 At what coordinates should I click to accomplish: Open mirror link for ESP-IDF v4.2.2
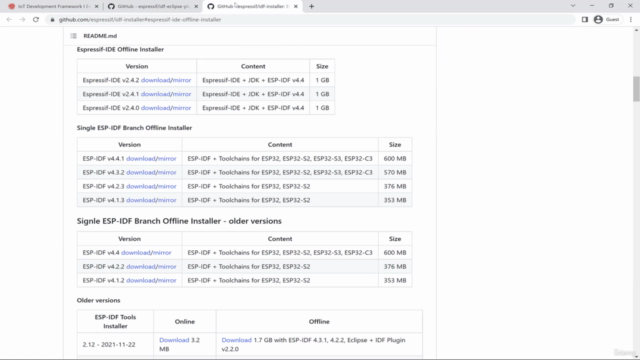[x=167, y=267]
